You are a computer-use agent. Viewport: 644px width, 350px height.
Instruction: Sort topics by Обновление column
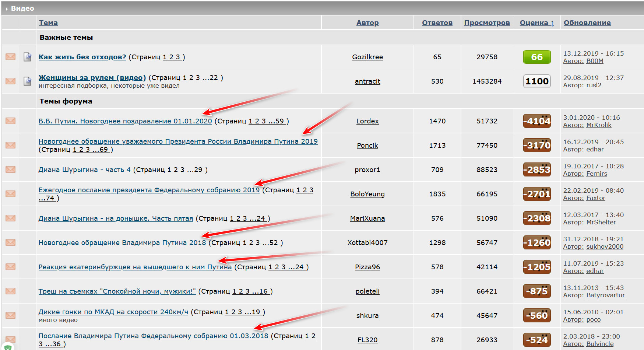[587, 22]
